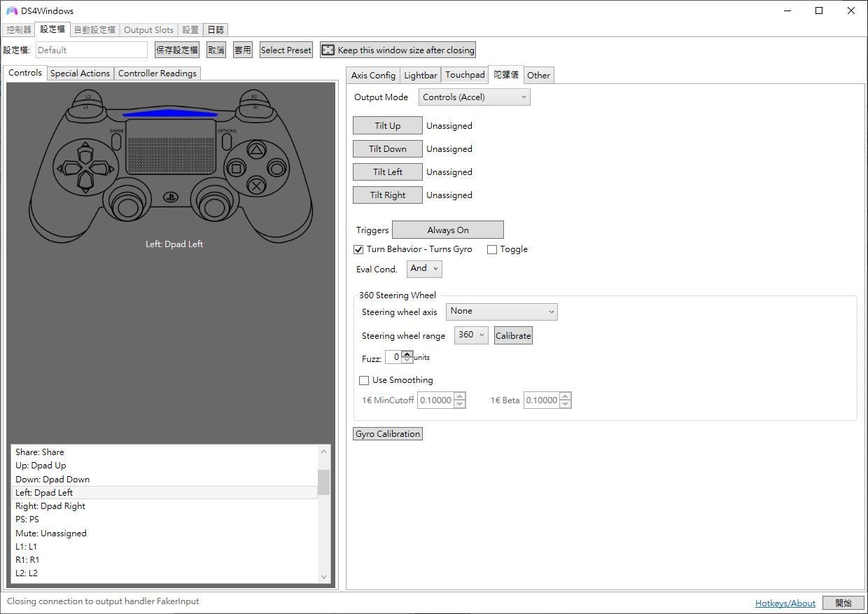
Task: Click the 開始 button in status bar
Action: pos(843,603)
